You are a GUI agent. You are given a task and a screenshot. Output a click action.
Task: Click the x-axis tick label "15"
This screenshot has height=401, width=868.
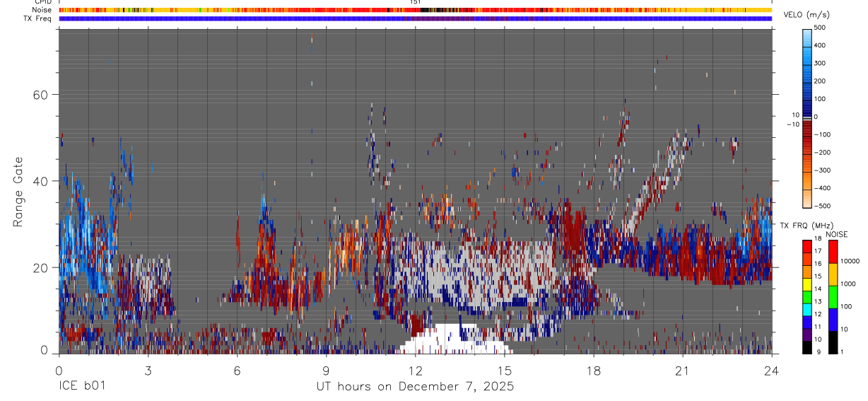(x=504, y=370)
